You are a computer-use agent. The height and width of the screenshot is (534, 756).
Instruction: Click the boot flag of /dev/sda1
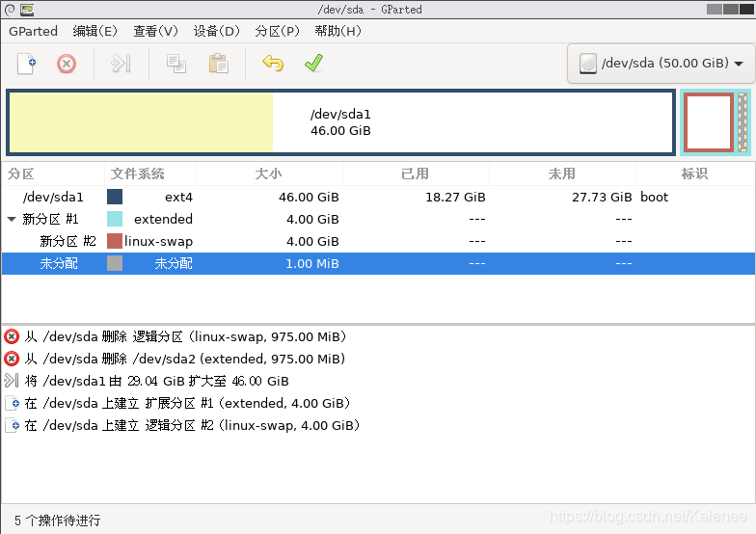point(654,197)
